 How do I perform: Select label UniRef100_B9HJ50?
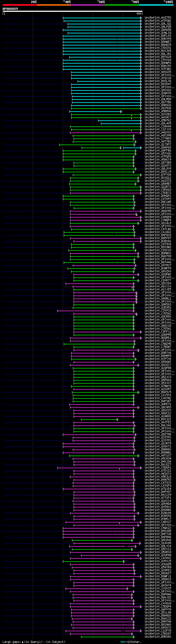click(158, 66)
